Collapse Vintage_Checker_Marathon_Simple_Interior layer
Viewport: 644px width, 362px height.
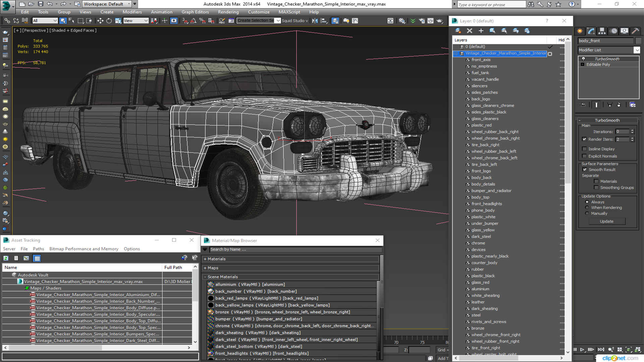coord(456,53)
